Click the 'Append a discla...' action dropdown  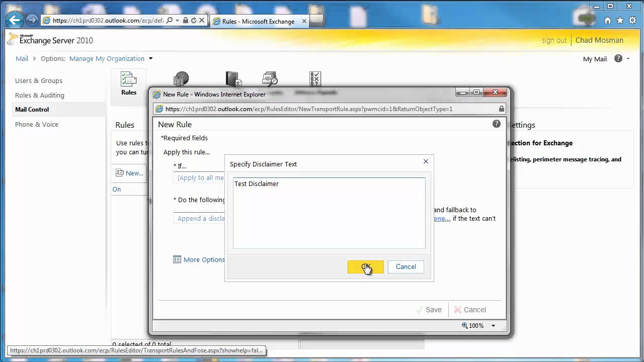point(199,218)
